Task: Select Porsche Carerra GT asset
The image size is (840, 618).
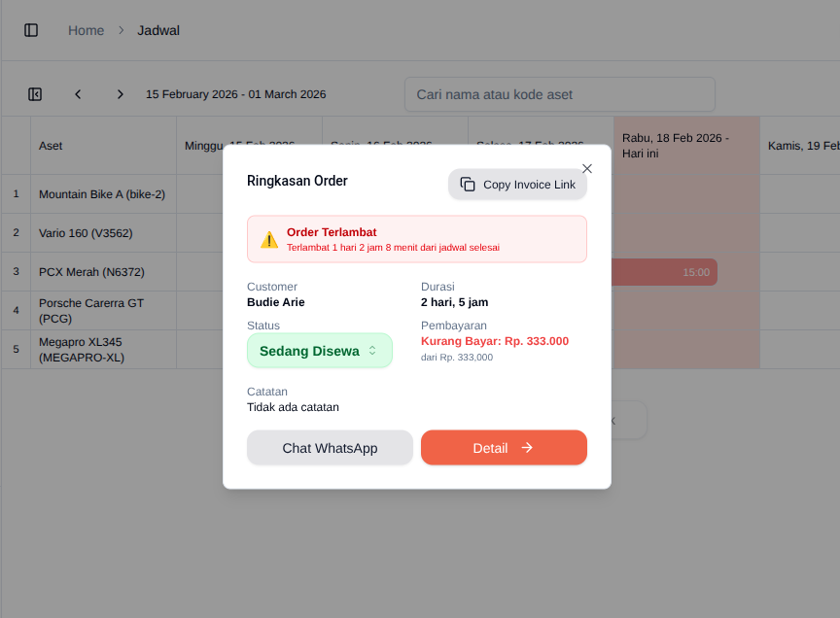Action: click(x=91, y=311)
